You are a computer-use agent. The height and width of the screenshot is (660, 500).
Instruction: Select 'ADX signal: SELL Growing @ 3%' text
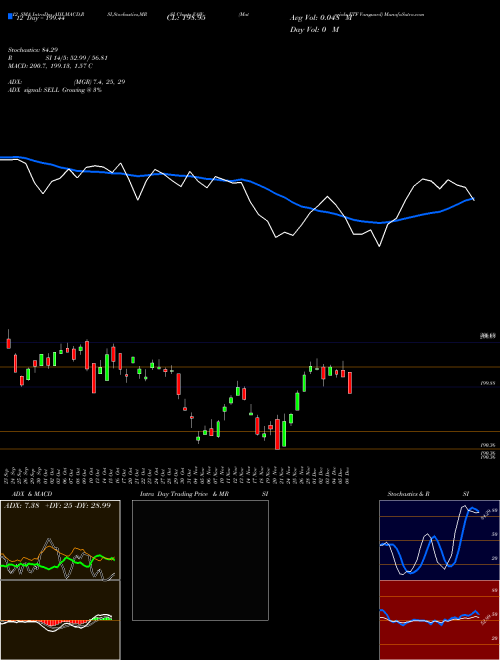tap(55, 90)
